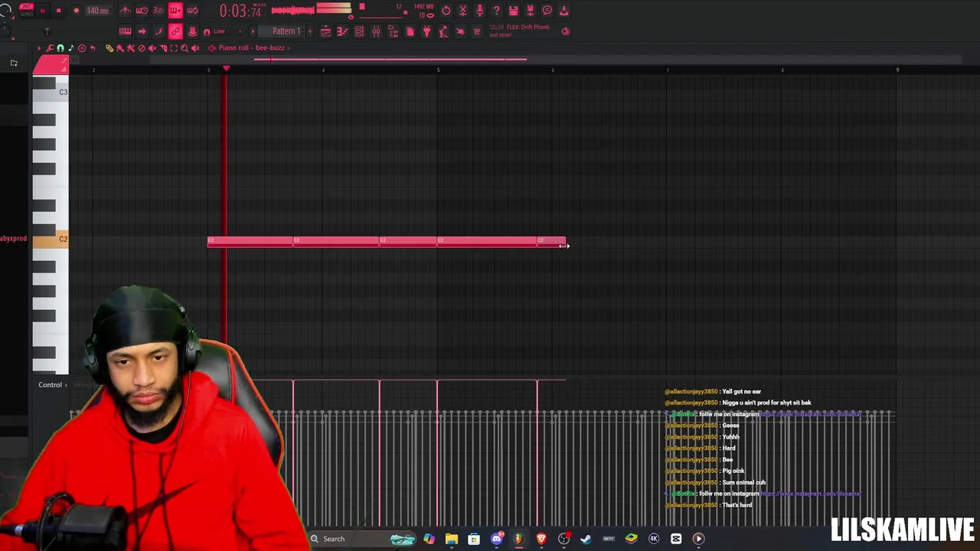Open the Playlist view icon
The image size is (980, 551).
pos(325,31)
